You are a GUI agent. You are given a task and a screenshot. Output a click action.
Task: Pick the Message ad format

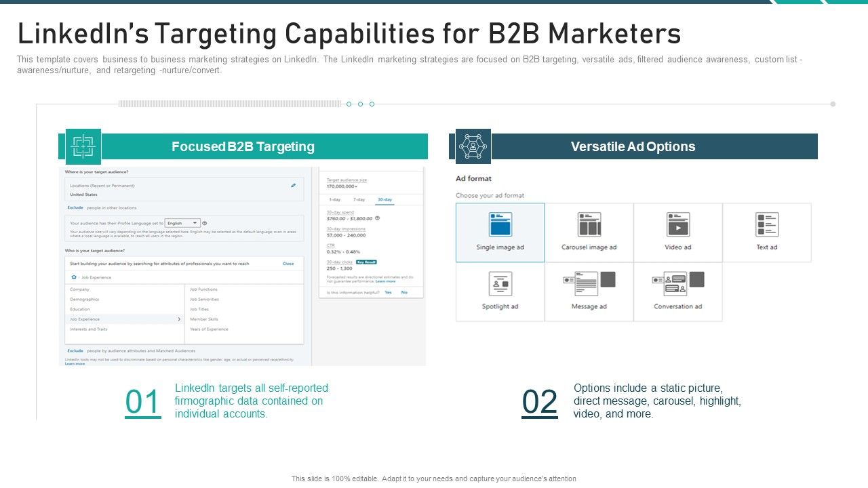pyautogui.click(x=589, y=292)
